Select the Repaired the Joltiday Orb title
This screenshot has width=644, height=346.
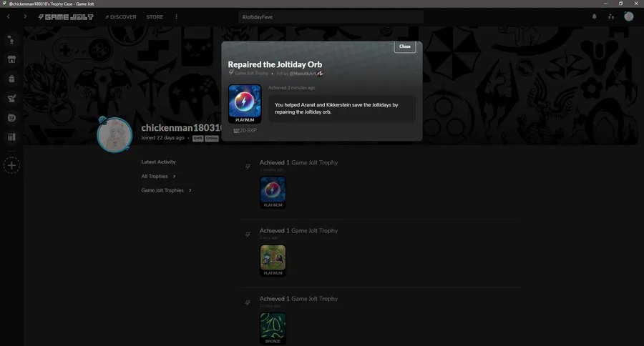click(275, 64)
